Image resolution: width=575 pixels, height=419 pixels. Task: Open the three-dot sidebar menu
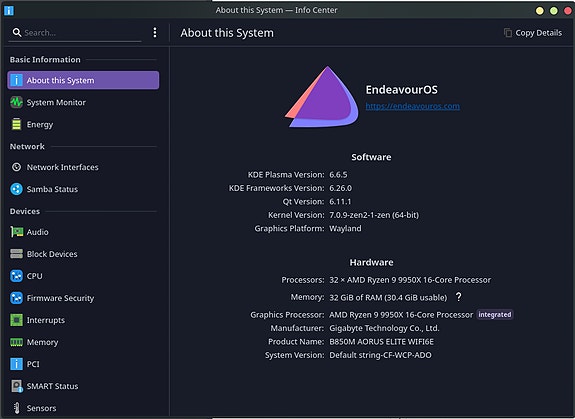(x=155, y=33)
